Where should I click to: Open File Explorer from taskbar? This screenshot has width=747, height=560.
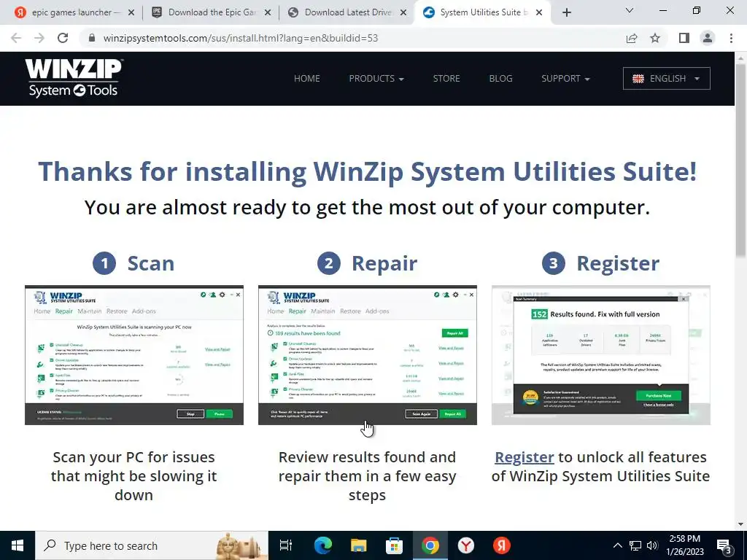point(358,545)
